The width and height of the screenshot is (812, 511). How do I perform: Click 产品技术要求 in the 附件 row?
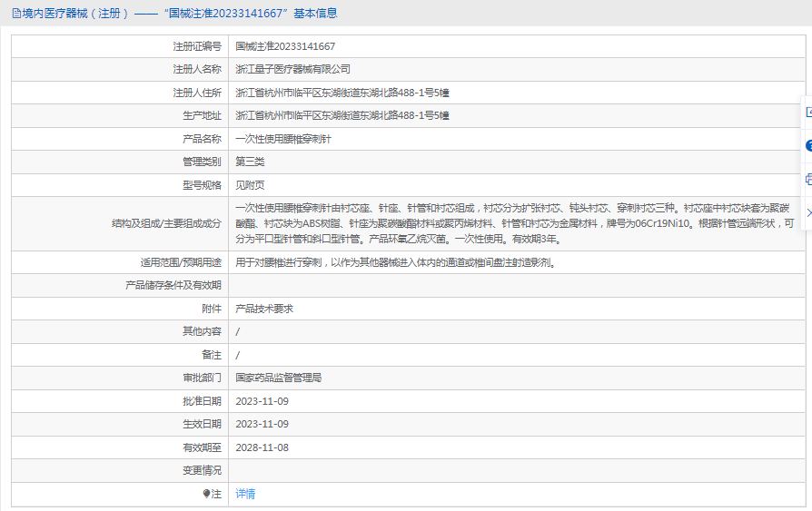264,309
